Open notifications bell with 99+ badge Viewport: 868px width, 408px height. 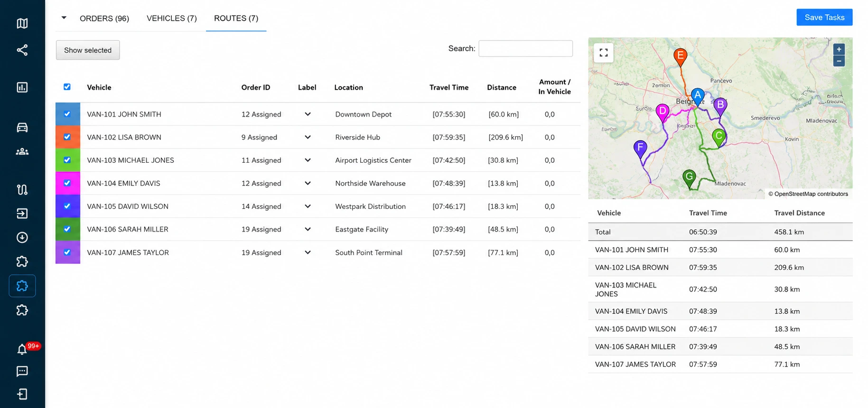pos(22,350)
